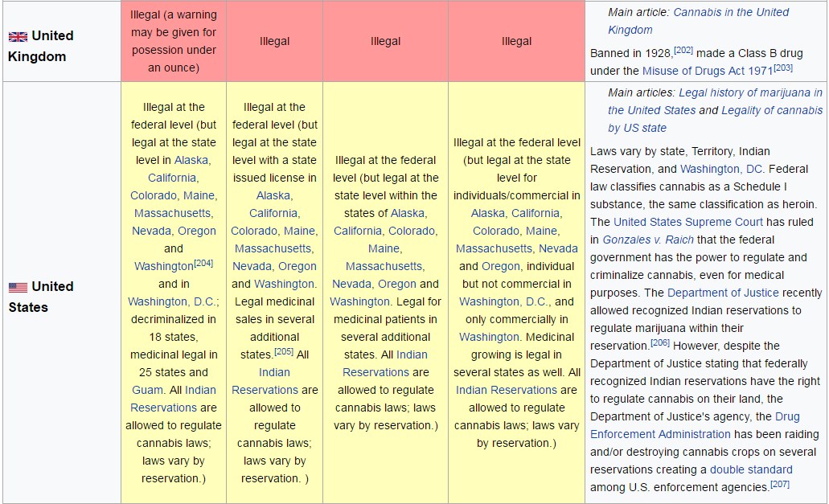Open Washington after 'only commercially in'
Image resolution: width=829 pixels, height=504 pixels.
click(x=489, y=337)
